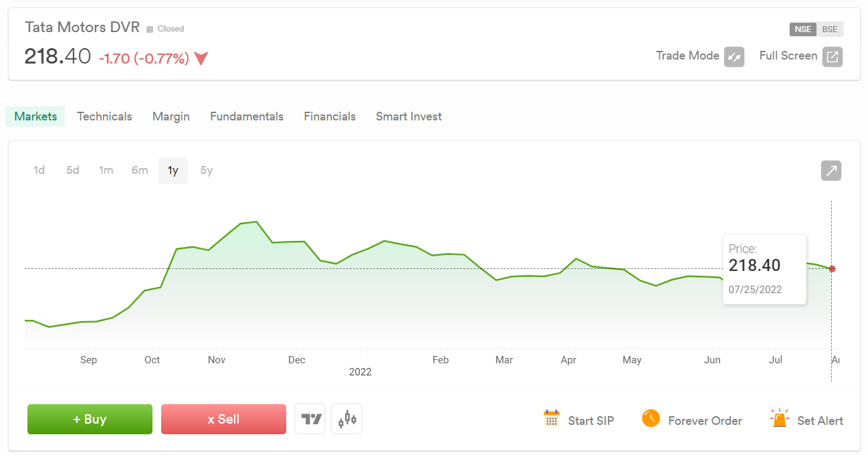Click the Trade Mode label

(x=687, y=56)
